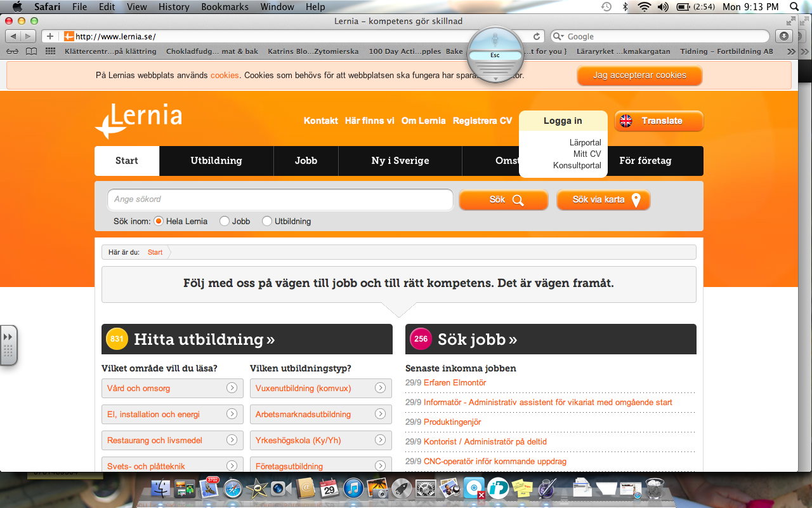
Task: Open the Bookmarks menu in menu bar
Action: (x=225, y=7)
